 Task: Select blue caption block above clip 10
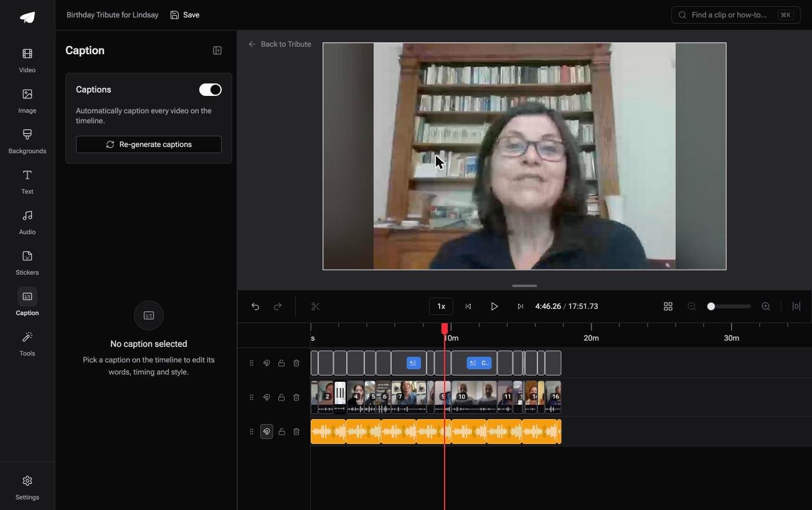pyautogui.click(x=479, y=363)
